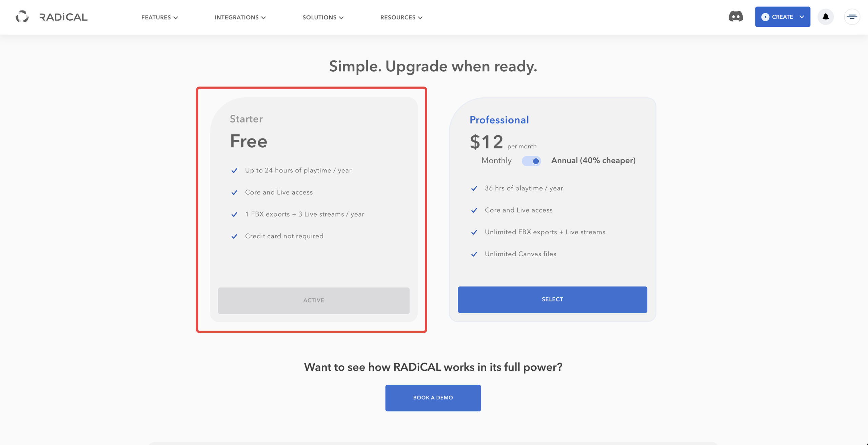
Task: Open the SOLUTIONS menu
Action: pos(322,17)
